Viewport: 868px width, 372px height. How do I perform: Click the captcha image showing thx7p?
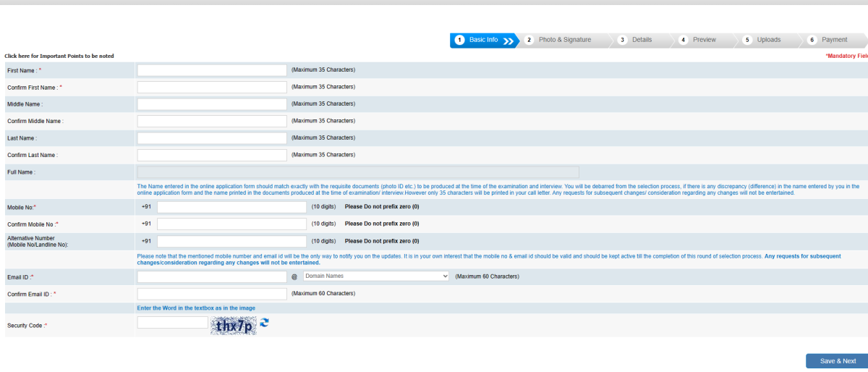point(233,327)
